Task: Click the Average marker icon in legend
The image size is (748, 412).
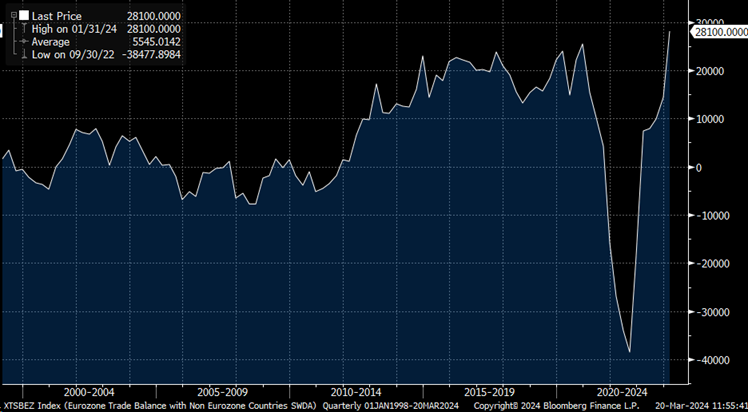Action: tap(24, 42)
